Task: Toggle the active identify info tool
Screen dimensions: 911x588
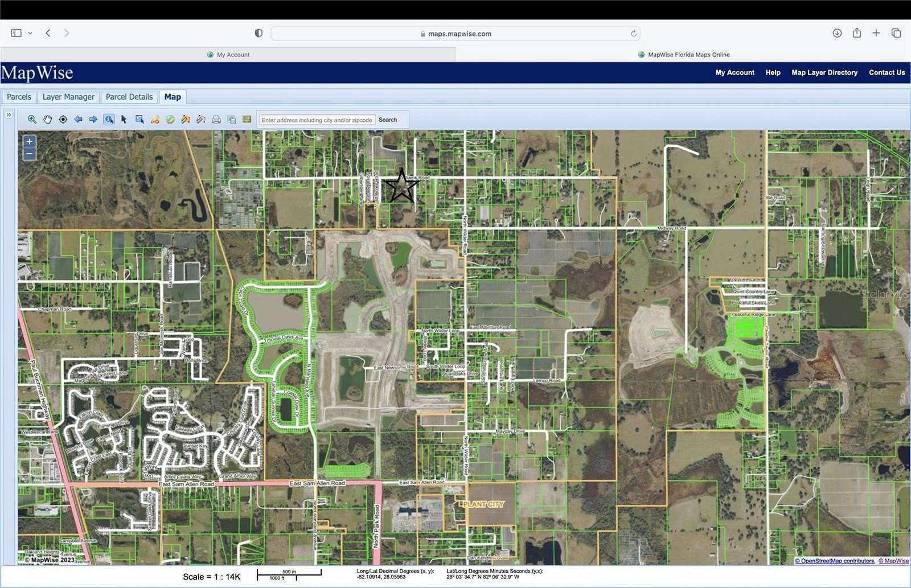Action: coord(108,120)
